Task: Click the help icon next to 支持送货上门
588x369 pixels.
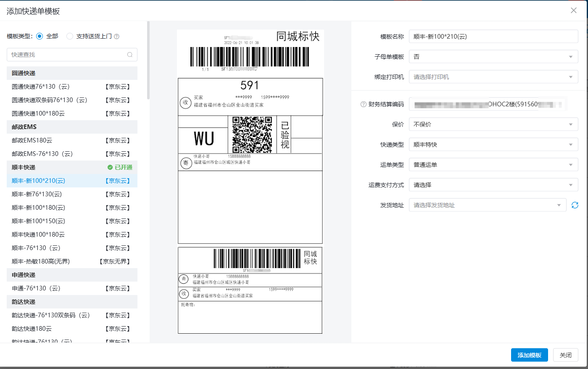Action: (x=117, y=37)
